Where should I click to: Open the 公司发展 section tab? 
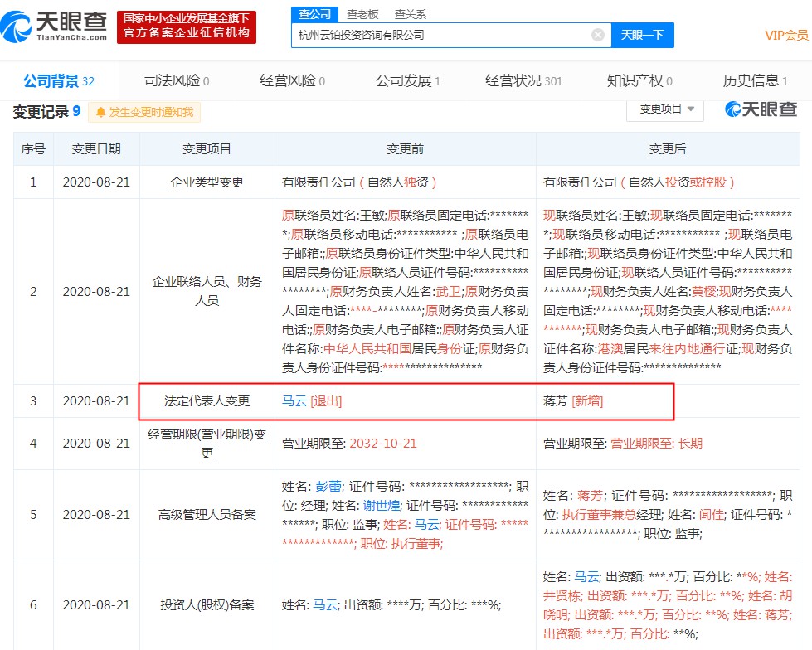click(x=408, y=80)
